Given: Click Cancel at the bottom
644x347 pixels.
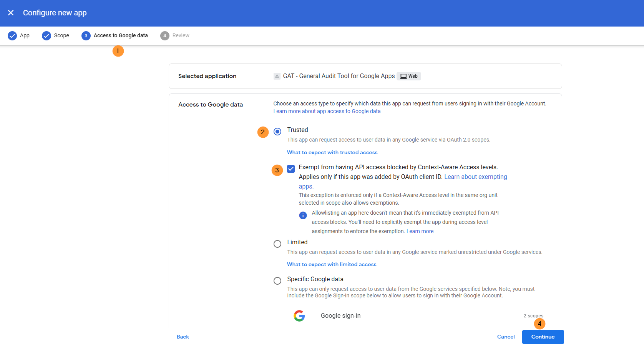Looking at the screenshot, I should [x=506, y=337].
